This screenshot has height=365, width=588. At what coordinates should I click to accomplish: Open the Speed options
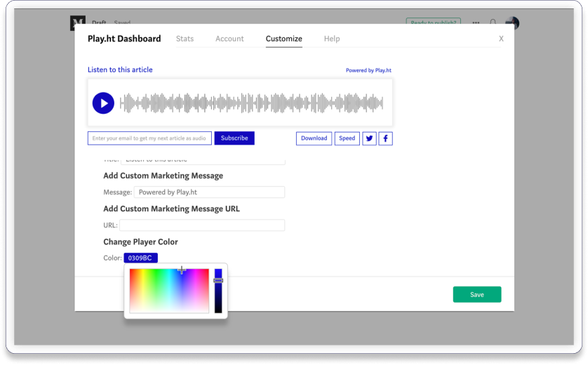click(347, 138)
